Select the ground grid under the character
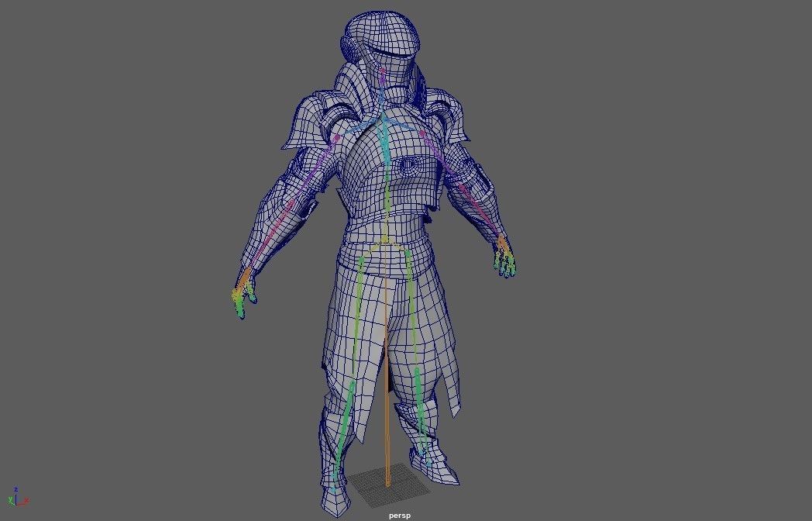 388,485
